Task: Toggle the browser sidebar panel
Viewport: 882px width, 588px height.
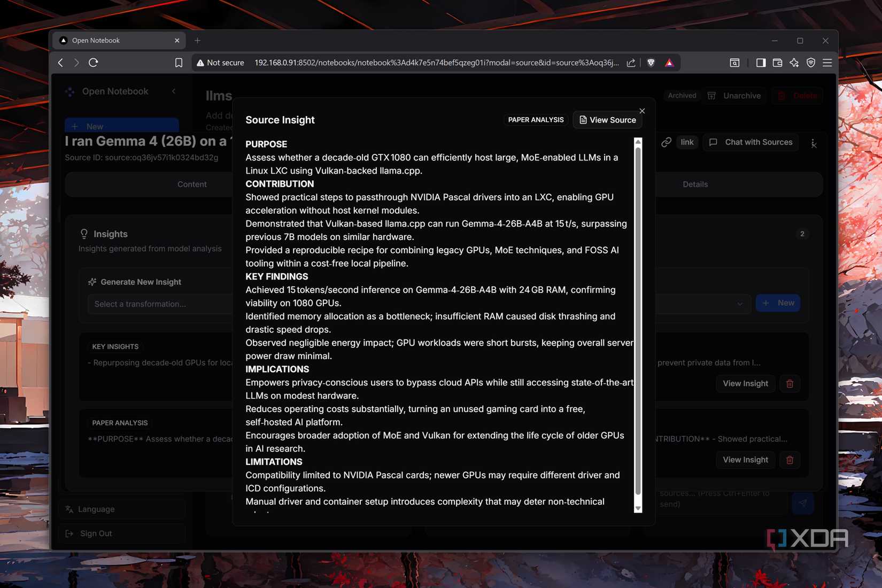Action: pos(761,63)
